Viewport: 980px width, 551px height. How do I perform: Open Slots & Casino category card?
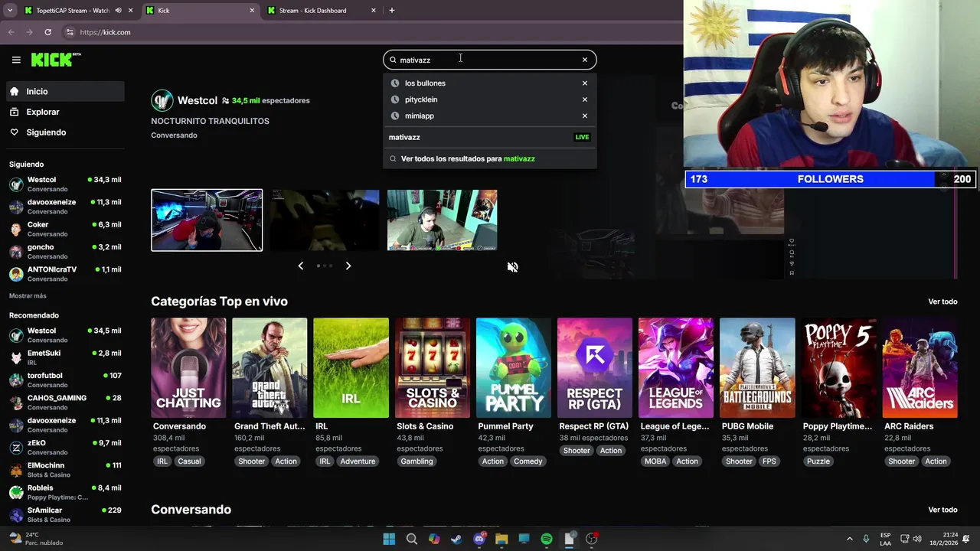coord(433,368)
